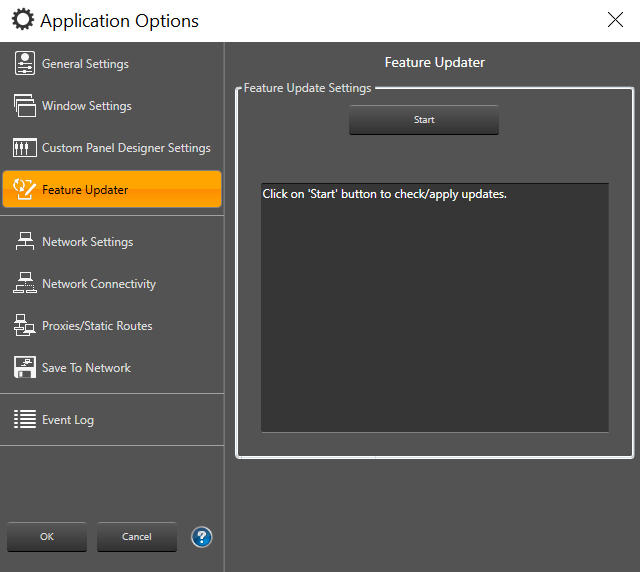Open Proxies/Static Routes settings
The height and width of the screenshot is (572, 640).
[112, 326]
